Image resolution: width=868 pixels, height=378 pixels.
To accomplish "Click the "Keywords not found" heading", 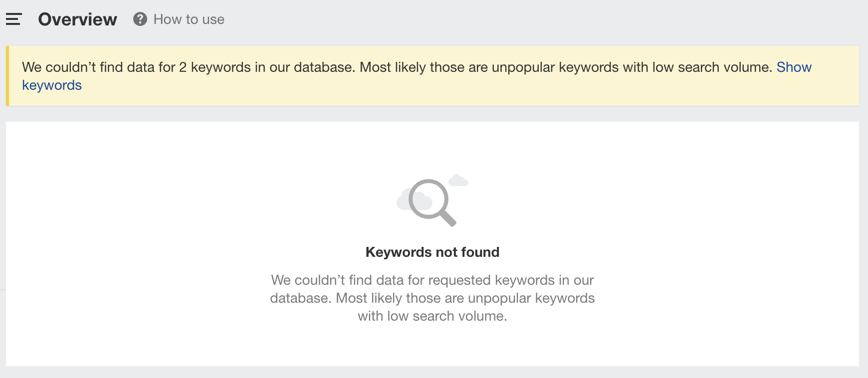I will pyautogui.click(x=432, y=252).
